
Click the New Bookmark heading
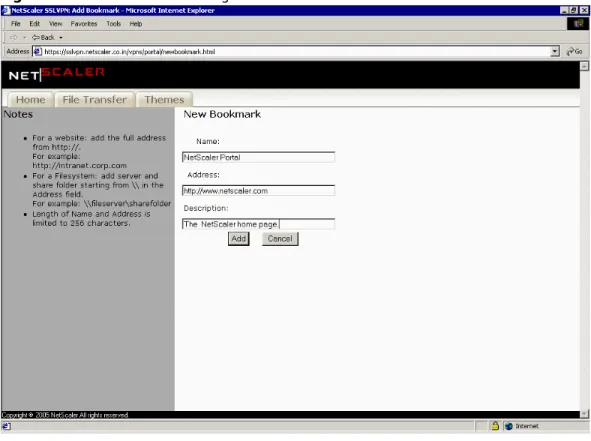click(222, 114)
